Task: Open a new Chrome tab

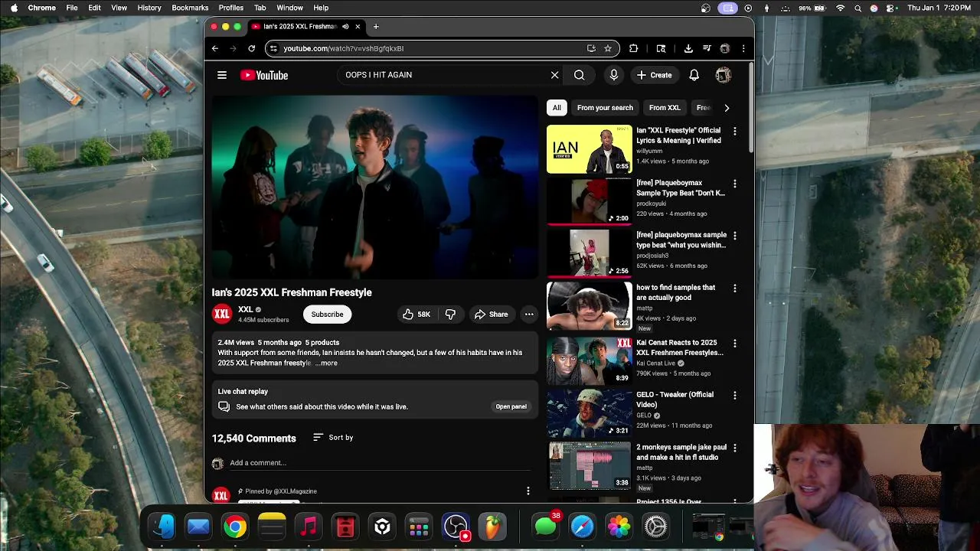Action: pyautogui.click(x=376, y=27)
